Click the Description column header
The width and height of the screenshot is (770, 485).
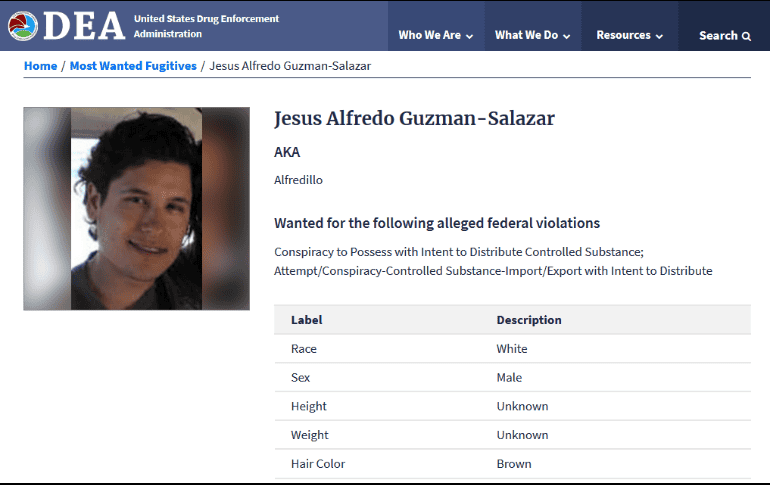tap(528, 320)
